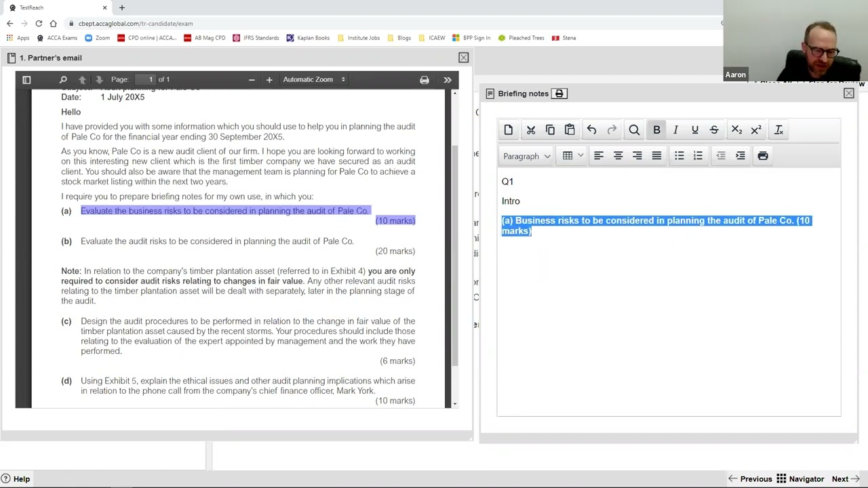Screen dimensions: 868x488
Task: Align text left
Action: click(599, 156)
